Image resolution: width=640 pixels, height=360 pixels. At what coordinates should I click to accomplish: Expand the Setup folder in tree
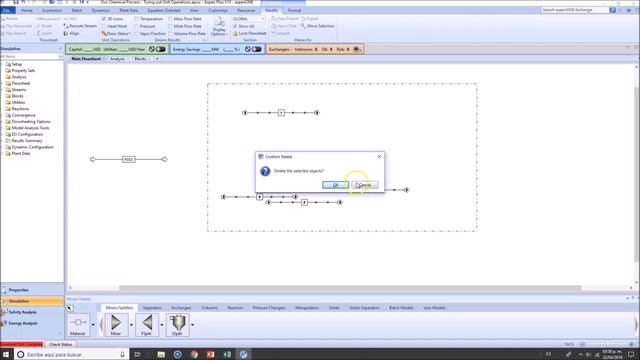pyautogui.click(x=3, y=64)
